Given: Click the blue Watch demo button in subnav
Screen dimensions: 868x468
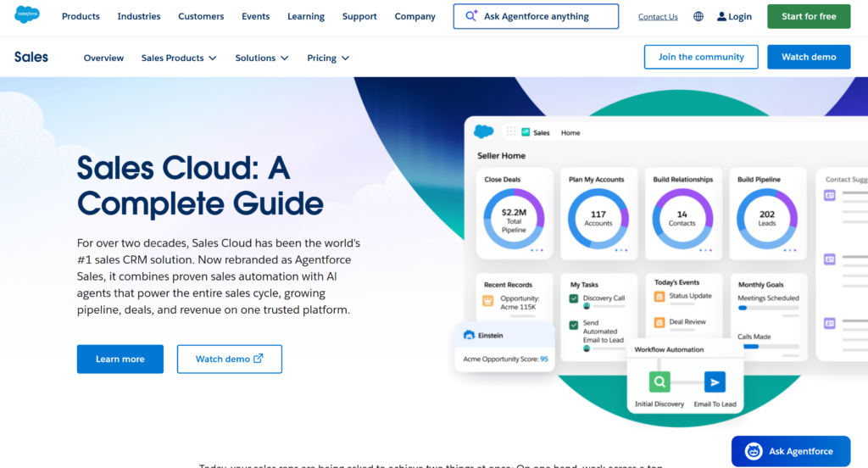Looking at the screenshot, I should (x=809, y=57).
